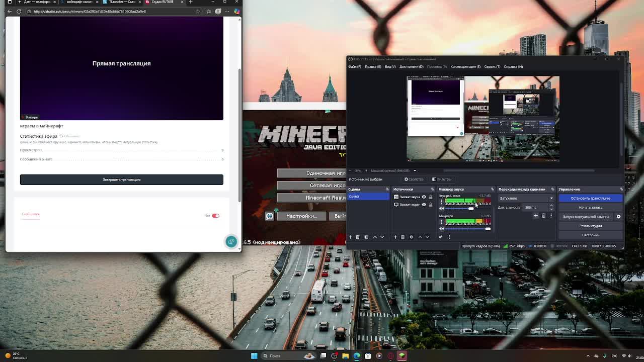
Task: Adjust microphone volume slider
Action: (x=467, y=229)
